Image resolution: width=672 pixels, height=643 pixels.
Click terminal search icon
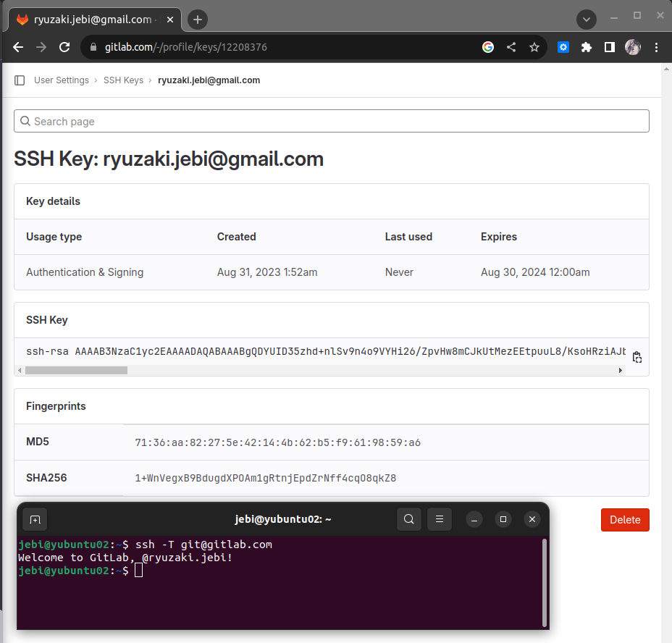(x=409, y=520)
